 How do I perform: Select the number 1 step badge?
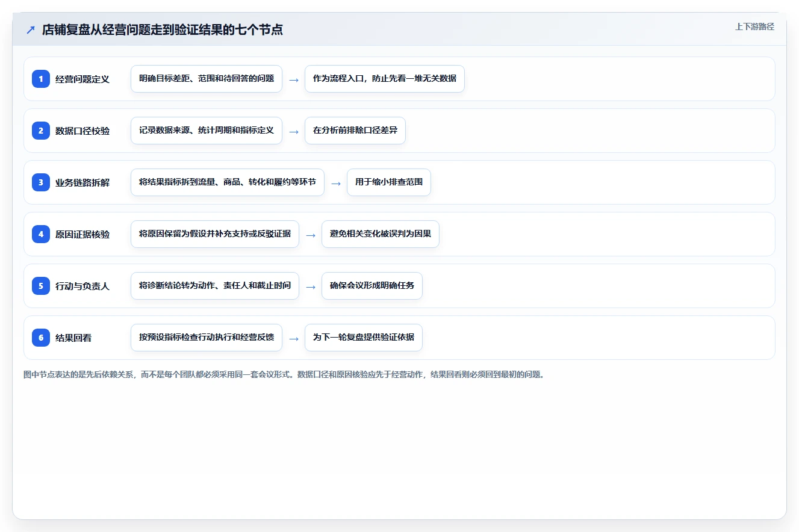pyautogui.click(x=41, y=79)
